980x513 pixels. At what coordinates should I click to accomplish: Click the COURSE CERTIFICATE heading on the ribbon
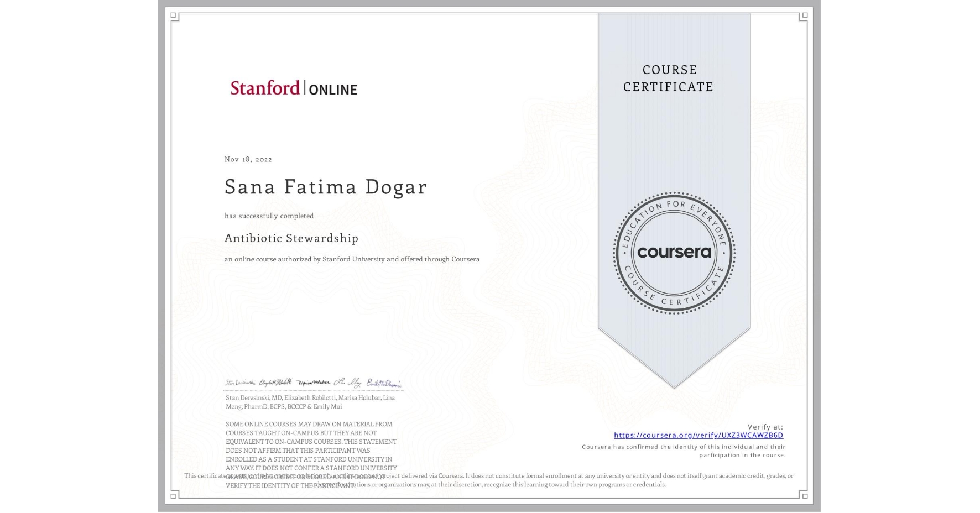tap(669, 78)
